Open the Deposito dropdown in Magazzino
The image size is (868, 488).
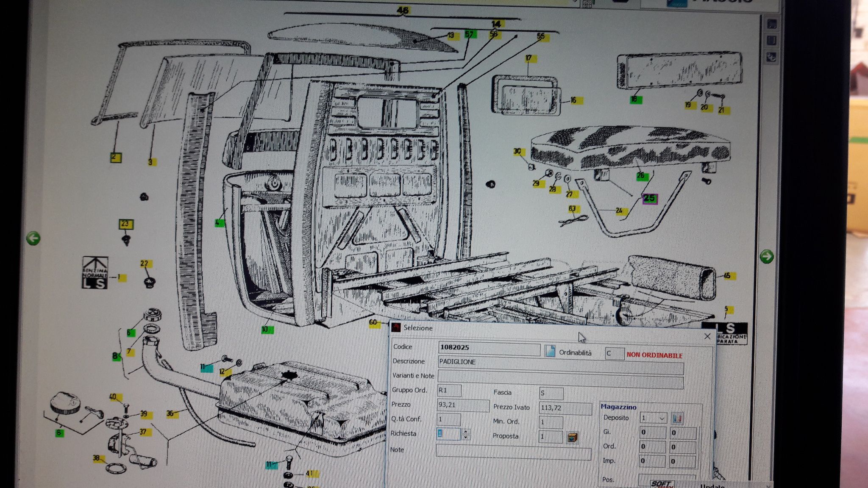click(662, 419)
